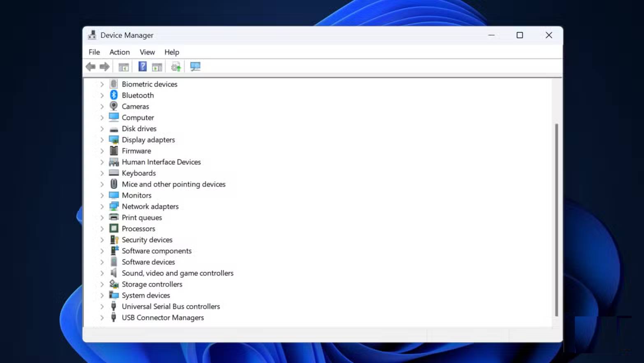
Task: Select the "Mice and other pointing devices" label
Action: click(174, 184)
